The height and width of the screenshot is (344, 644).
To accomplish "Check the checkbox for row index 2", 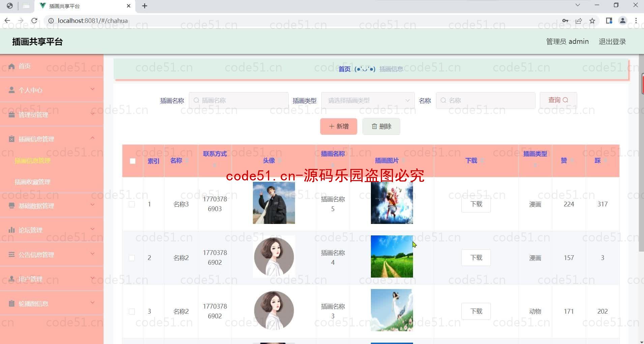I will pos(132,258).
